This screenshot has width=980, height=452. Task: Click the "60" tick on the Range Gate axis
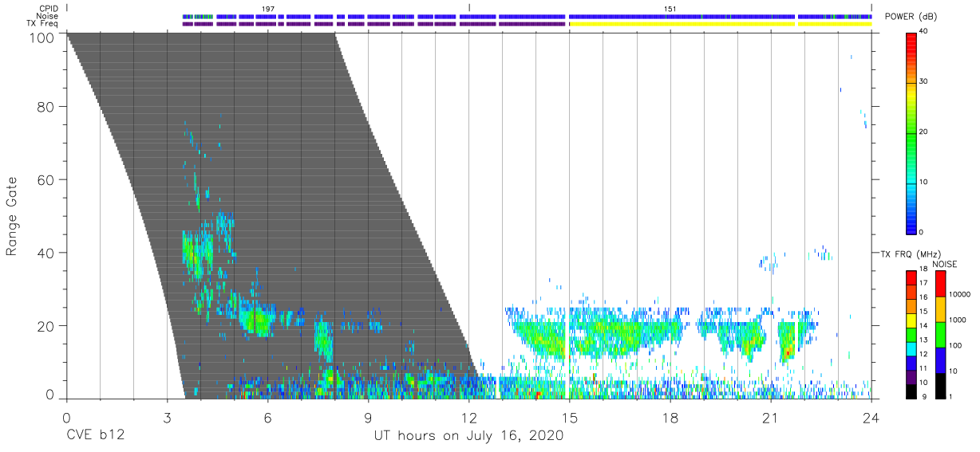coord(47,179)
